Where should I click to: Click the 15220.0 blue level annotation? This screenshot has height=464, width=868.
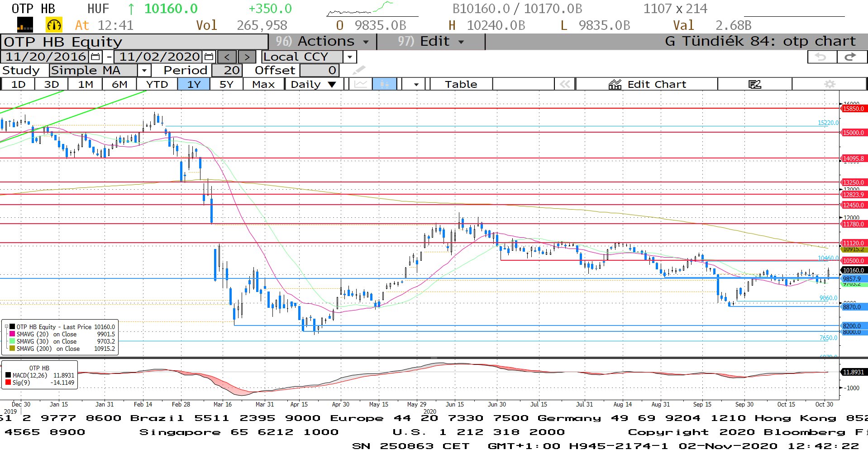828,123
